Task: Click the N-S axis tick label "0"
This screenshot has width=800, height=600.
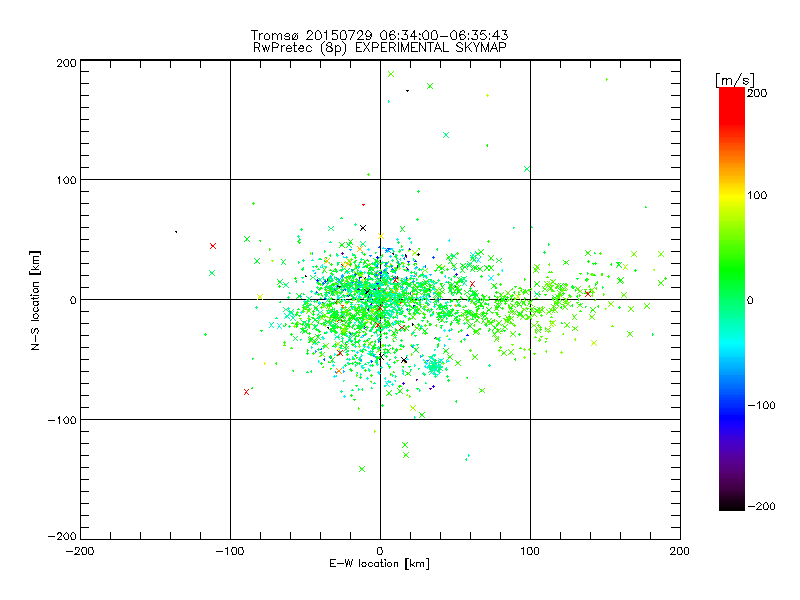Action: pyautogui.click(x=73, y=300)
